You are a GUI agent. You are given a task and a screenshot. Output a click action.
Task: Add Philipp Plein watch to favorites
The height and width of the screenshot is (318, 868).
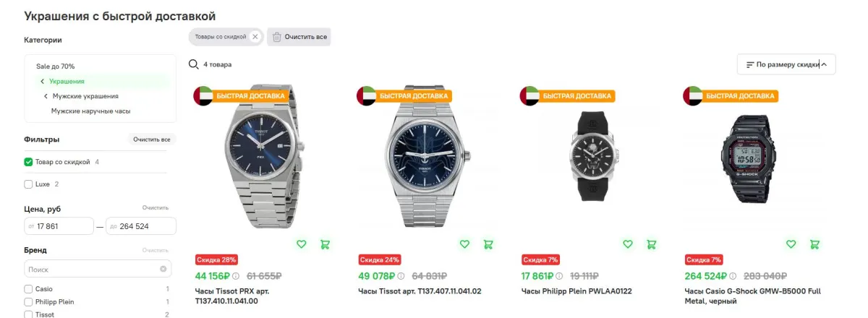(628, 244)
